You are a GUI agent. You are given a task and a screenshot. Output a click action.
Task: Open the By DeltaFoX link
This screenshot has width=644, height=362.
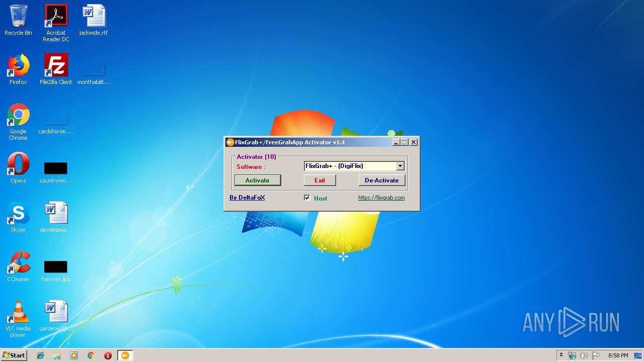tap(247, 198)
